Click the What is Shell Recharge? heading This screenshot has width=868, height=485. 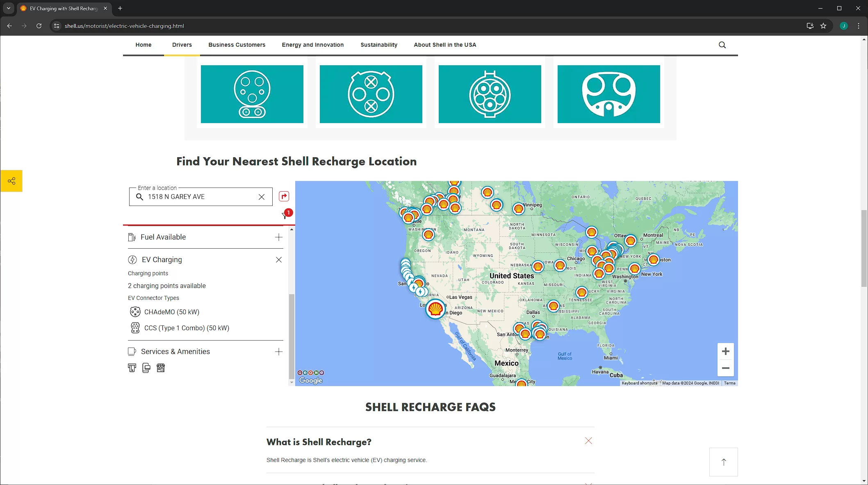pyautogui.click(x=319, y=442)
